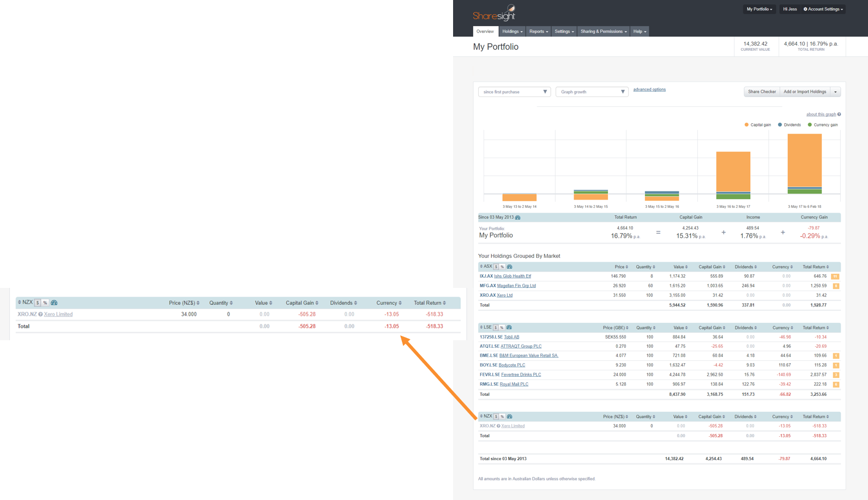Image resolution: width=868 pixels, height=500 pixels.
Task: Open the about this graph link
Action: 821,115
